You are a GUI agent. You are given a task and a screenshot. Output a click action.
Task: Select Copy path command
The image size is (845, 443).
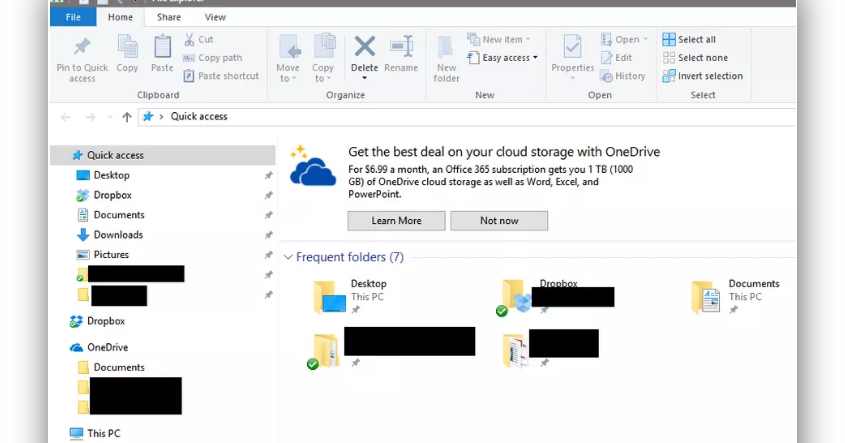pos(213,58)
